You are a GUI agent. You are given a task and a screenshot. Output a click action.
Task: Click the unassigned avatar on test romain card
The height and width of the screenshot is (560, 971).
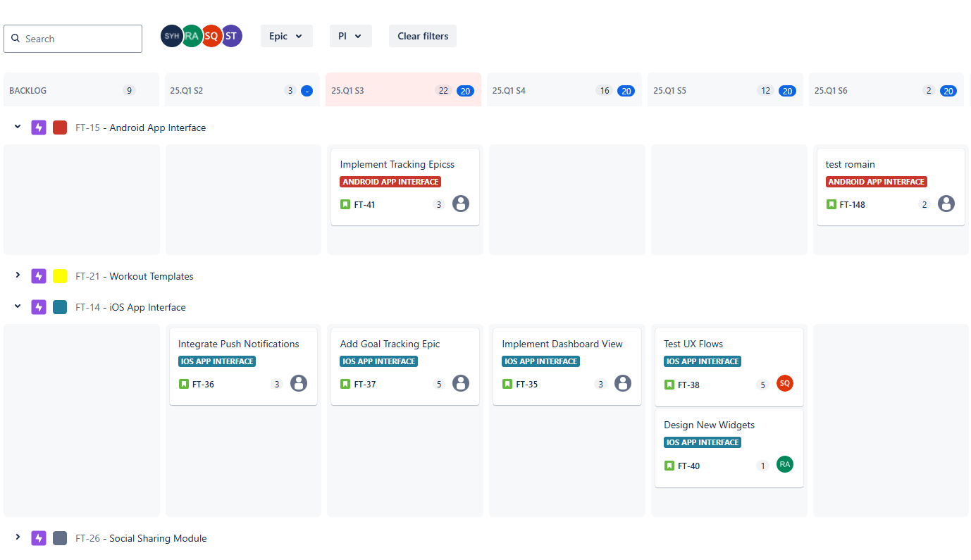pyautogui.click(x=946, y=204)
